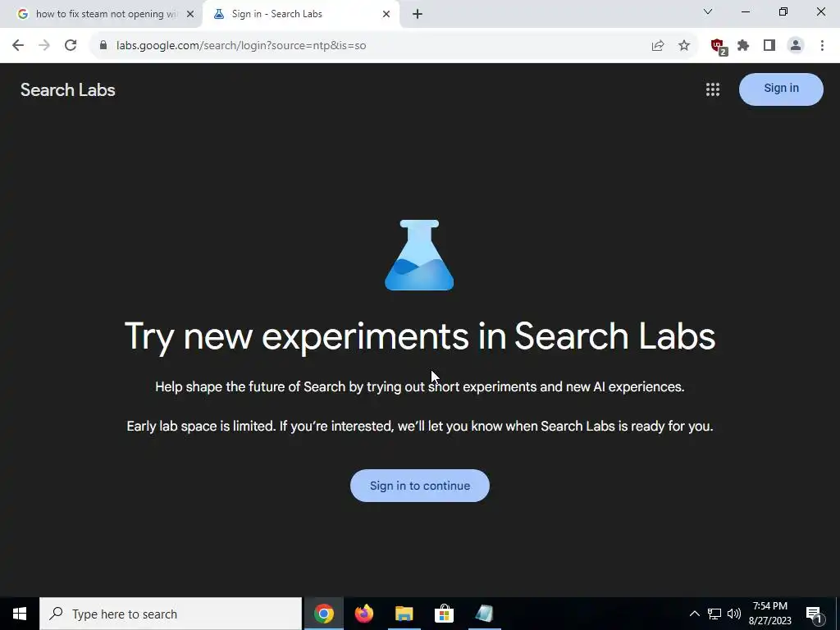Viewport: 840px width, 630px height.
Task: Click the Sign in button in the page header
Action: pos(781,89)
